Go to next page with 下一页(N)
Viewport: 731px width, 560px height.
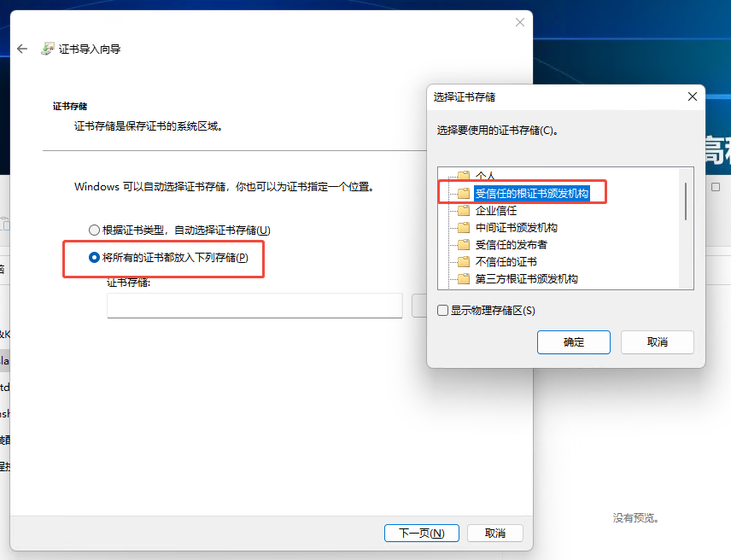(422, 533)
